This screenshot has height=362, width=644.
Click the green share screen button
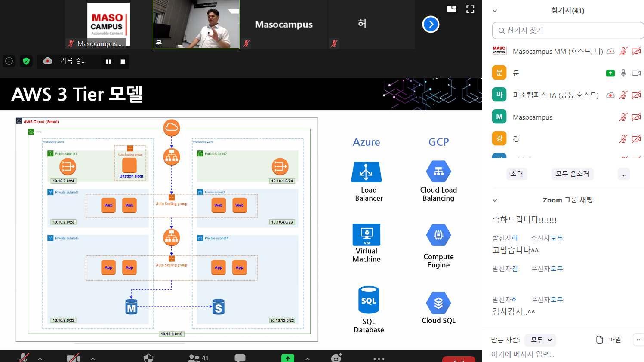tap(287, 358)
